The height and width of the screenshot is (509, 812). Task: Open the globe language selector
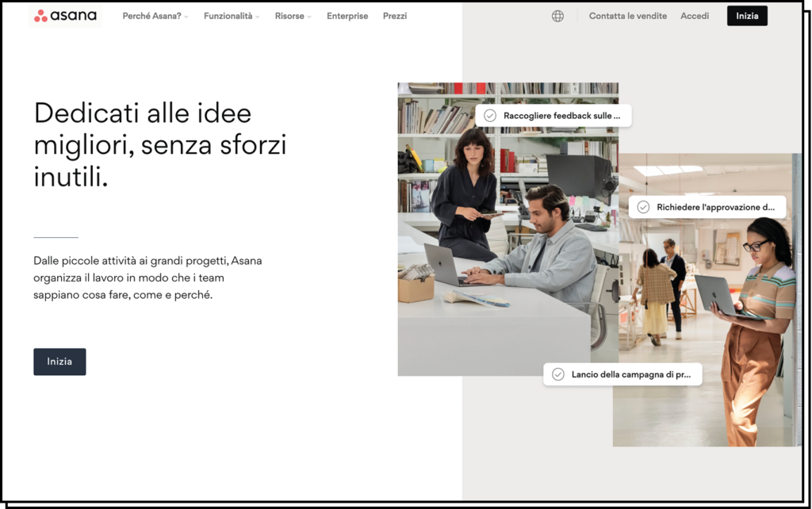point(557,16)
